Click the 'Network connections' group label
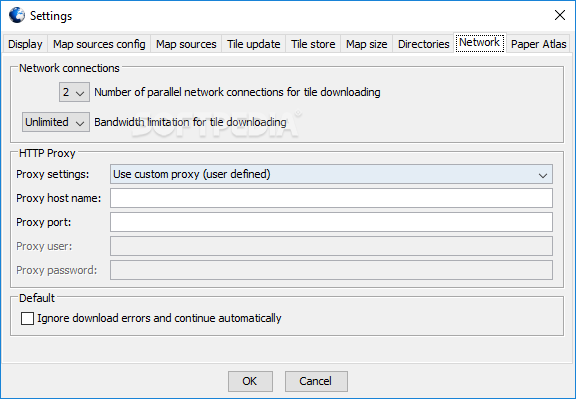Screen dimensions: 576x399 pos(69,68)
